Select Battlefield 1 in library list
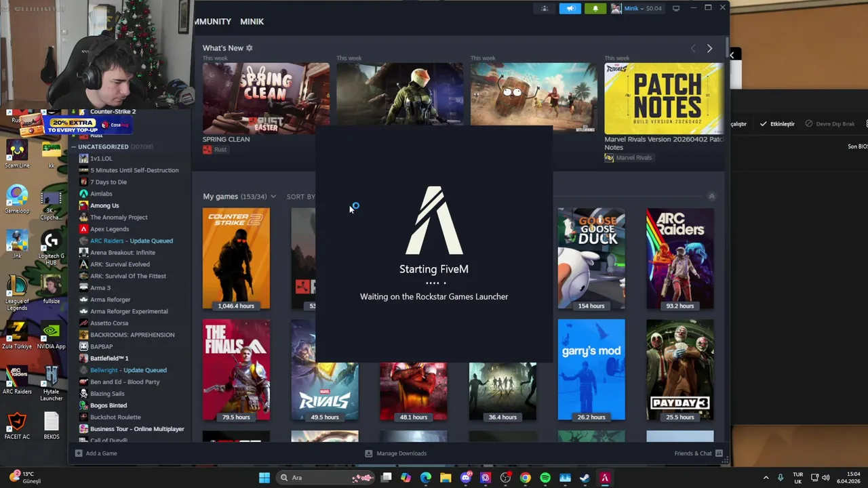This screenshot has height=488, width=868. pyautogui.click(x=109, y=358)
